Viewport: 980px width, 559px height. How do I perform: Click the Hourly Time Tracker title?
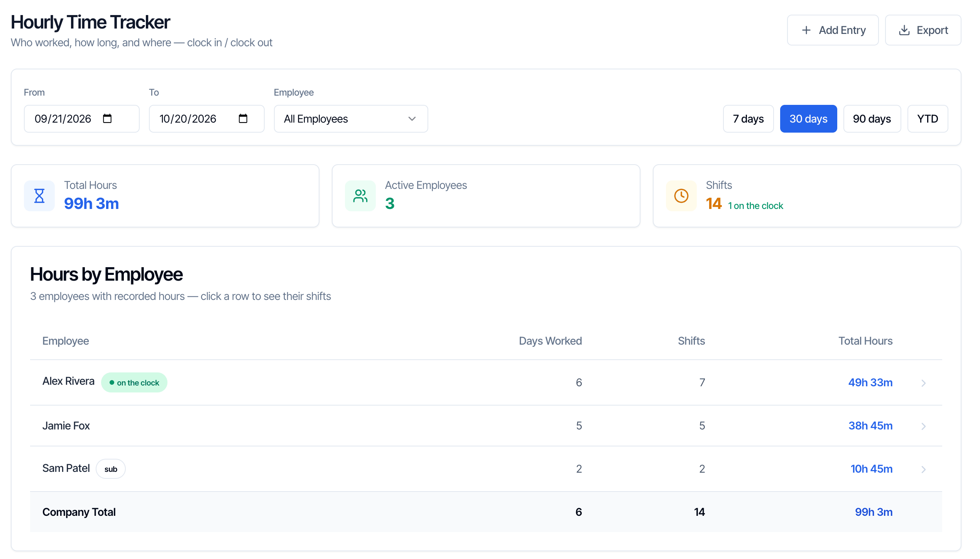[91, 22]
